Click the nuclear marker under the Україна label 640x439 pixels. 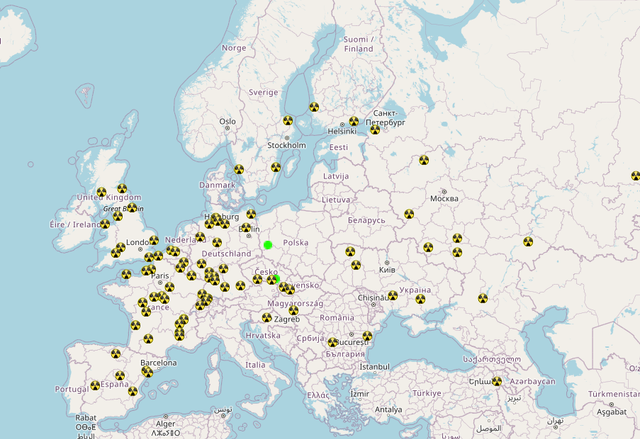[x=420, y=299]
